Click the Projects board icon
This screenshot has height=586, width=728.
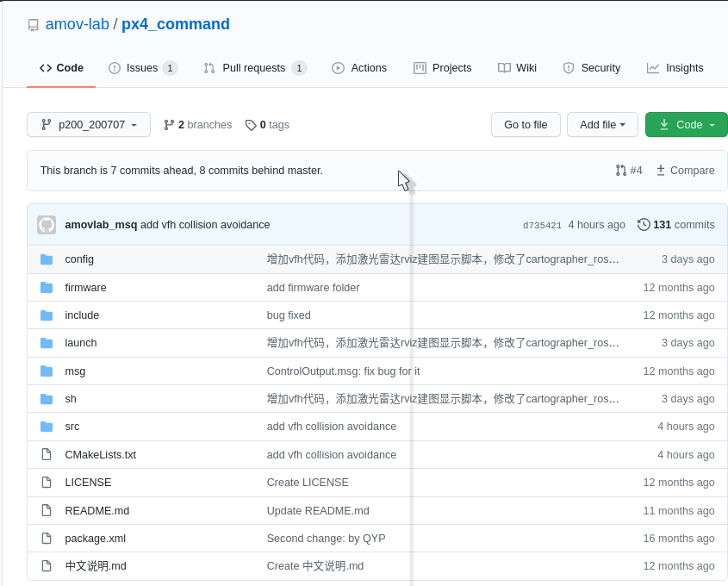[x=420, y=68]
